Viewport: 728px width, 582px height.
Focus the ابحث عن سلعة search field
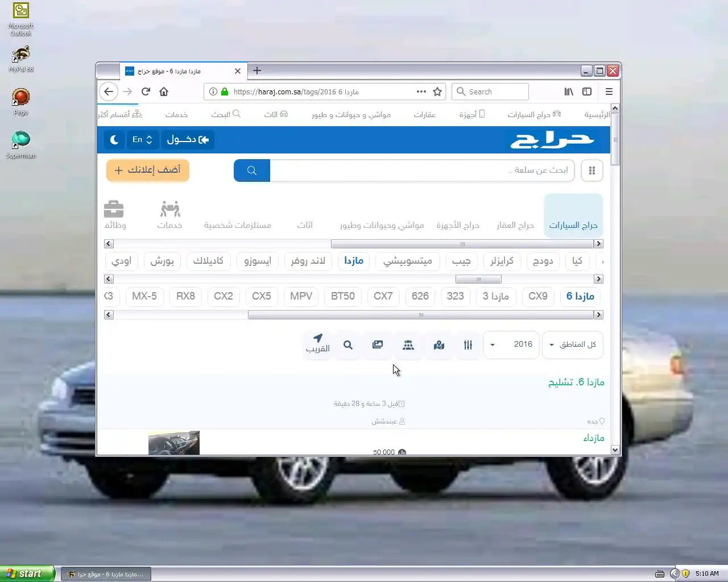pyautogui.click(x=422, y=171)
